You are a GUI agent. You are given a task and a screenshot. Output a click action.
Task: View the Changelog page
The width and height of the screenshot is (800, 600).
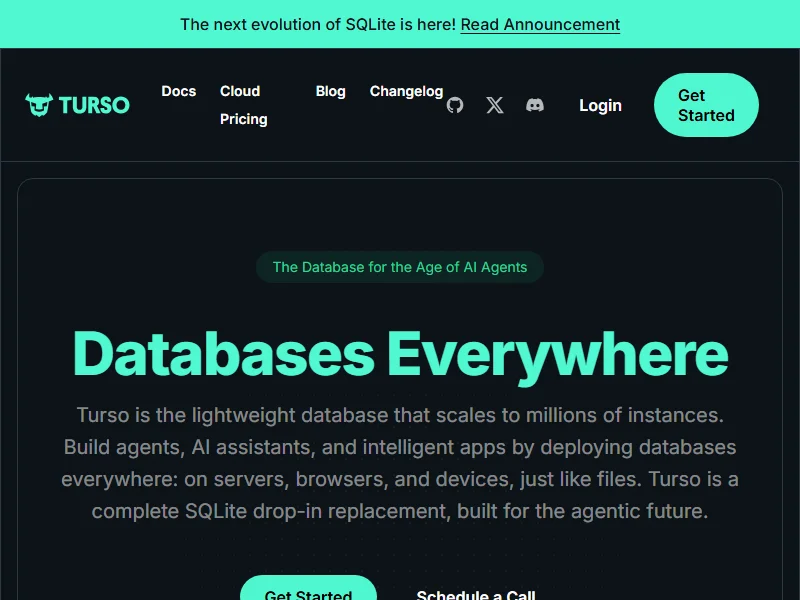point(406,91)
